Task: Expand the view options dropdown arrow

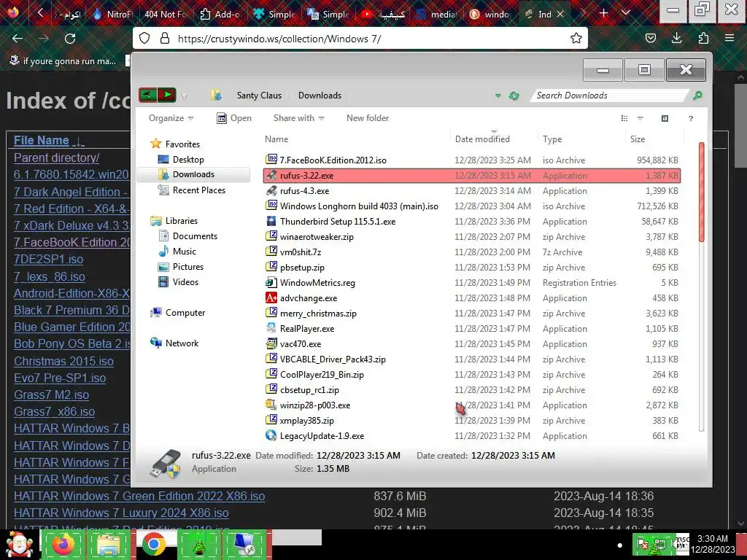Action: click(640, 118)
